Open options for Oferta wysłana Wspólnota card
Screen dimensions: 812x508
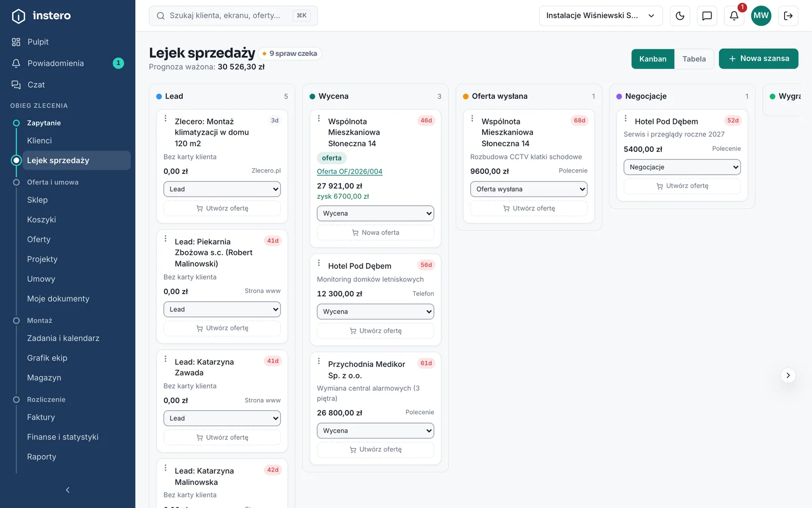[472, 118]
